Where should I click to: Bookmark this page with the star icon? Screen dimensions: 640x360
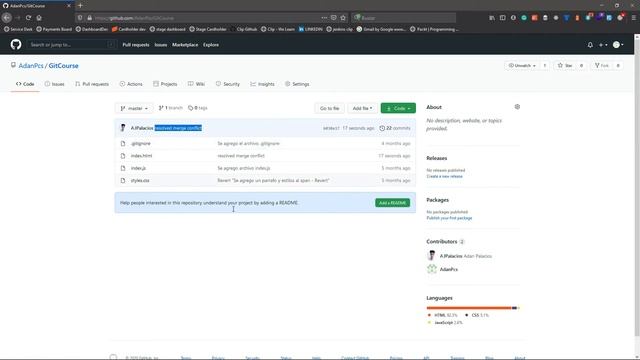[343, 18]
